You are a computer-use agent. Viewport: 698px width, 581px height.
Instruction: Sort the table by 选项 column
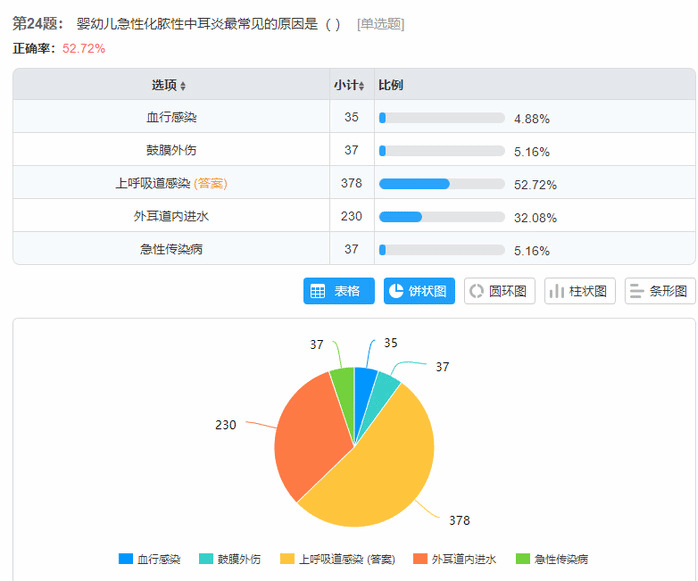[x=169, y=86]
